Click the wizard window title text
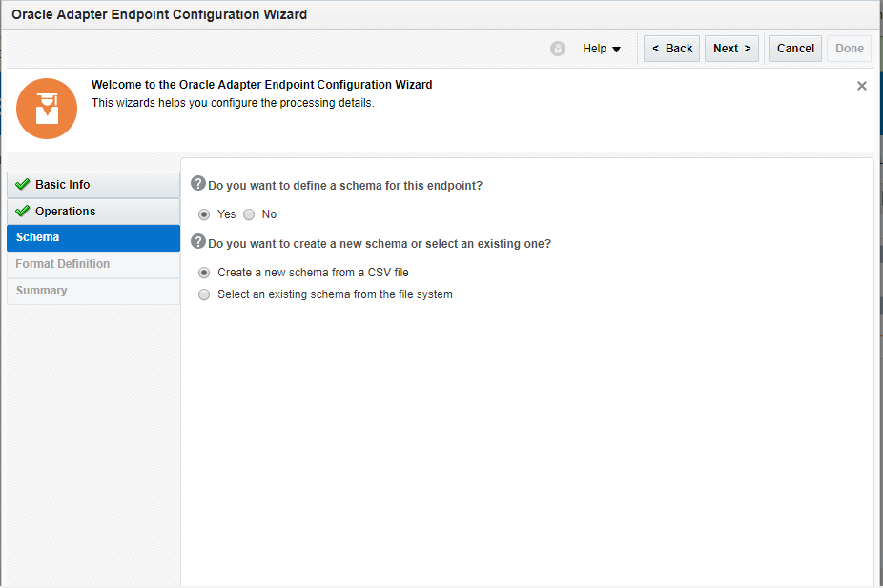 [159, 14]
